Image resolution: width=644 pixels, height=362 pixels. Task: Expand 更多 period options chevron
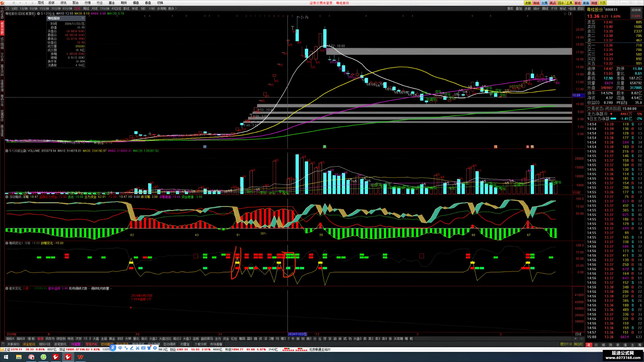(x=176, y=8)
